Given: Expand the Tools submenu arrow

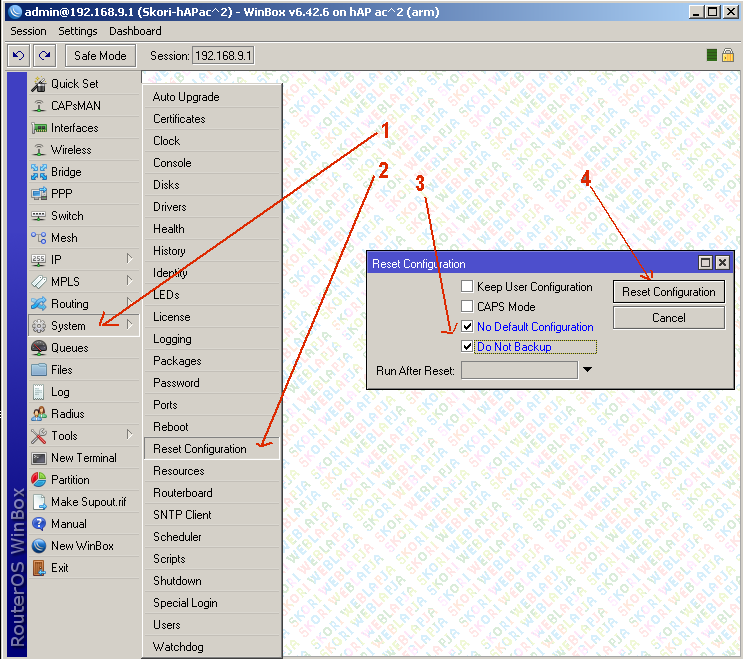Looking at the screenshot, I should pos(129,436).
